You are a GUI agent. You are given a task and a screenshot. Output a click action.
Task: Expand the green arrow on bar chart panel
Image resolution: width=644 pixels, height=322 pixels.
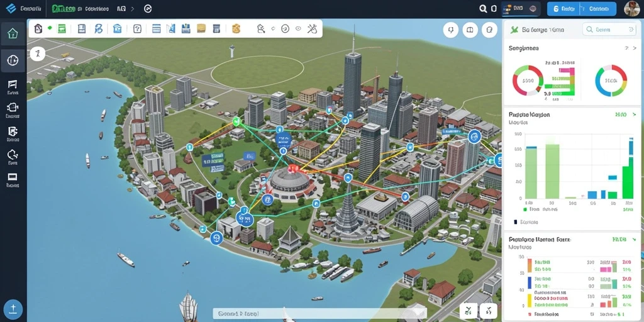coord(635,114)
